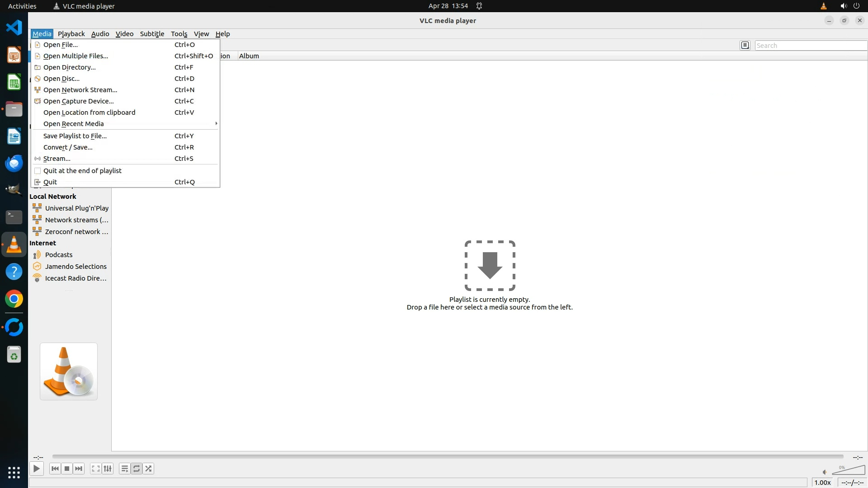Open the Playback menu
The image size is (868, 488).
click(71, 34)
